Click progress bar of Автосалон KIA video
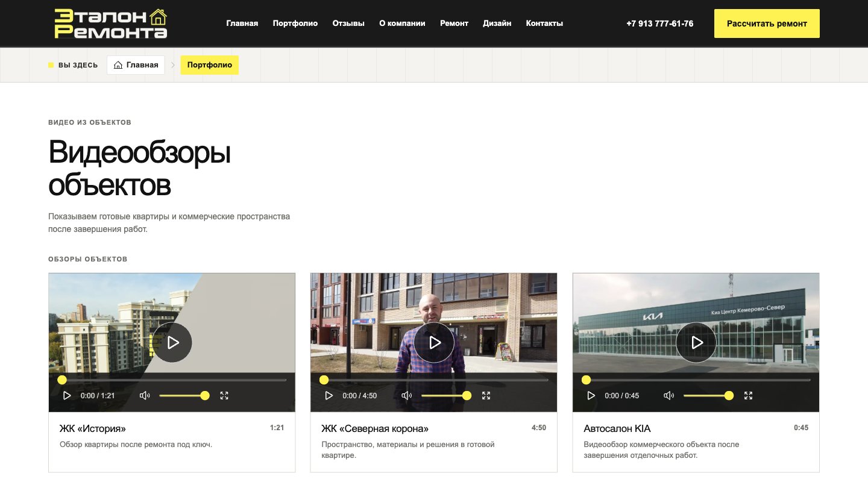This screenshot has width=868, height=488. [696, 380]
